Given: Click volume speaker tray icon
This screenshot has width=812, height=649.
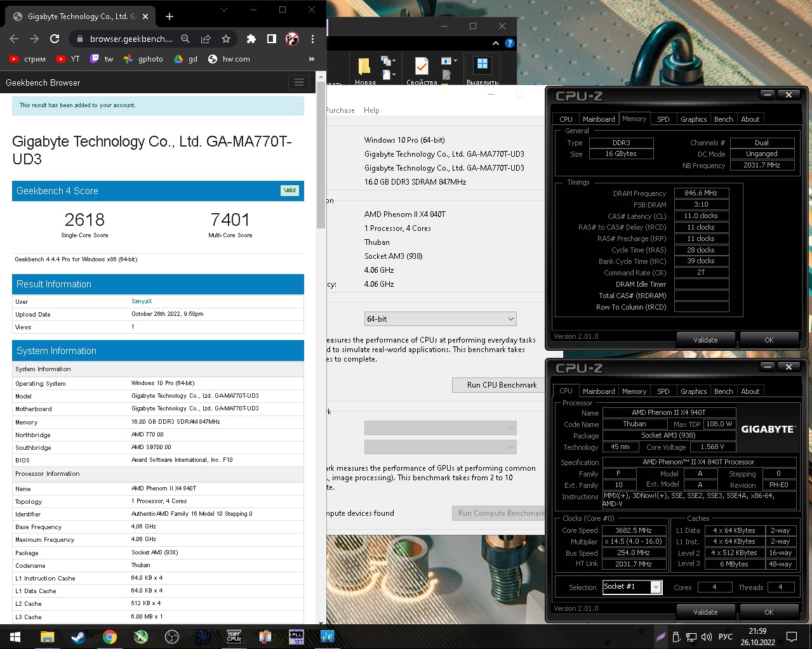Looking at the screenshot, I should (706, 637).
